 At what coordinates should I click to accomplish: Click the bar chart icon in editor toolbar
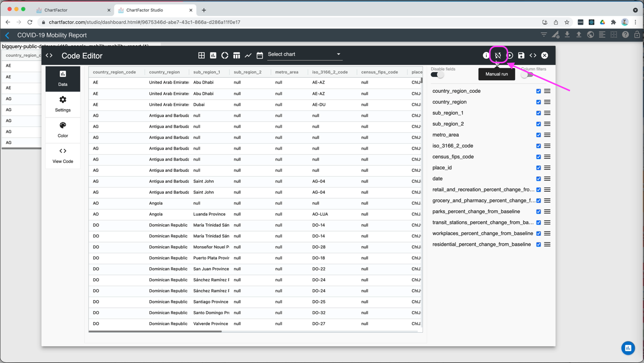pyautogui.click(x=213, y=55)
